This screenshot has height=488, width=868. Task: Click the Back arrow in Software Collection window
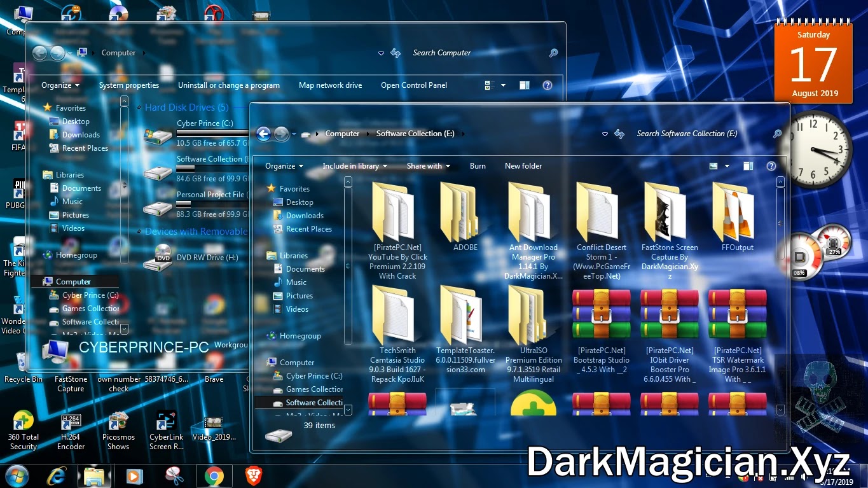click(x=263, y=134)
